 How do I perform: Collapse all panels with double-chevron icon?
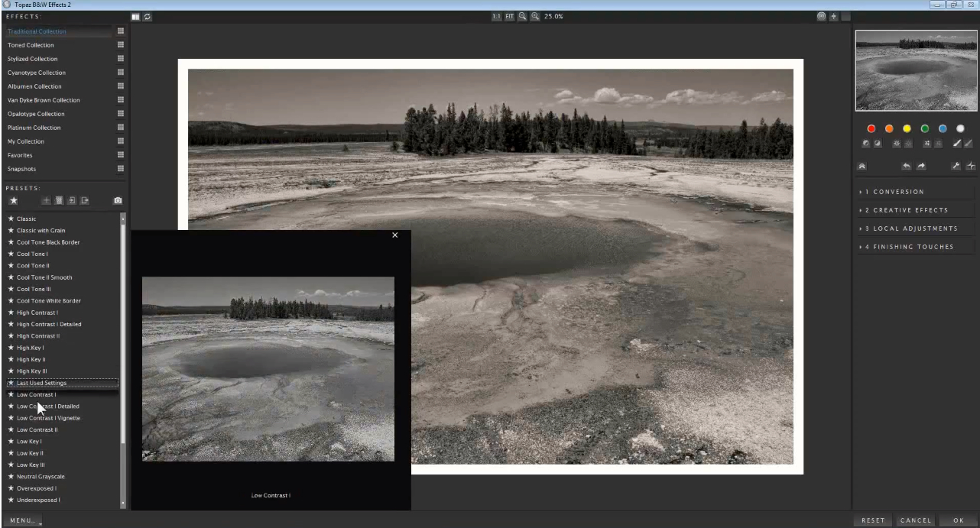pos(862,166)
